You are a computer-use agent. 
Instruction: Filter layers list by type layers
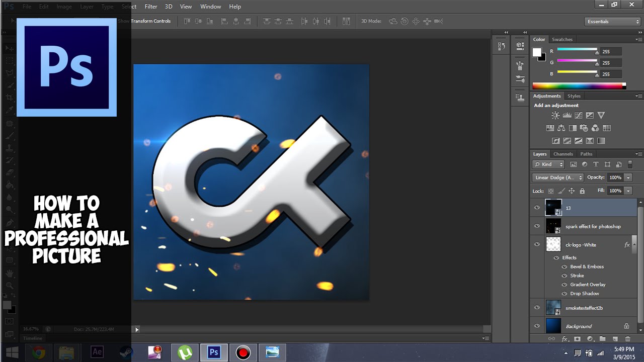[x=596, y=164]
